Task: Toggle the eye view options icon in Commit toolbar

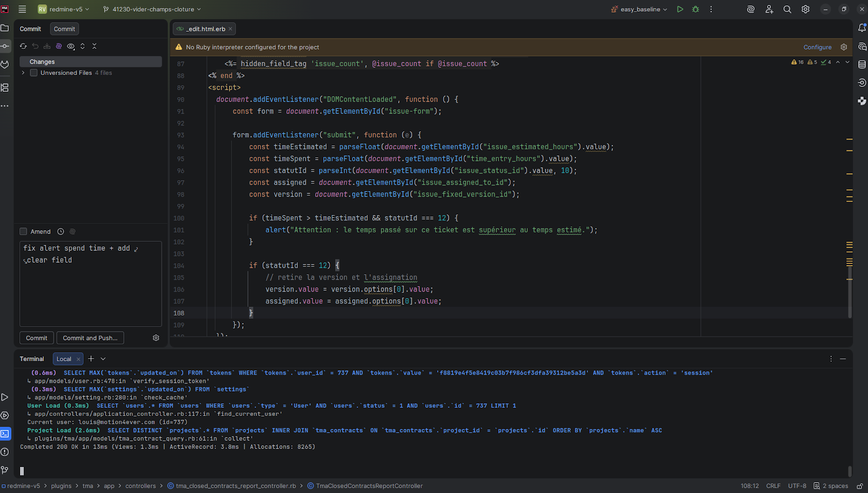Action: click(71, 46)
